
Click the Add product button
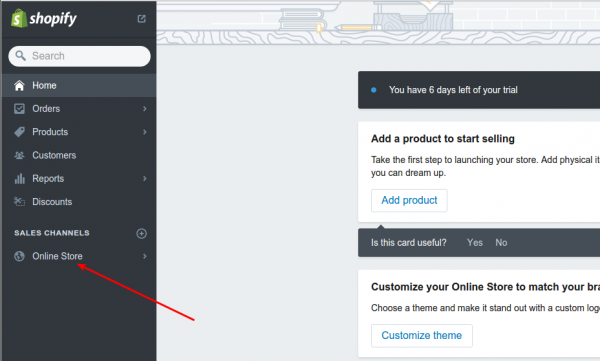[409, 200]
